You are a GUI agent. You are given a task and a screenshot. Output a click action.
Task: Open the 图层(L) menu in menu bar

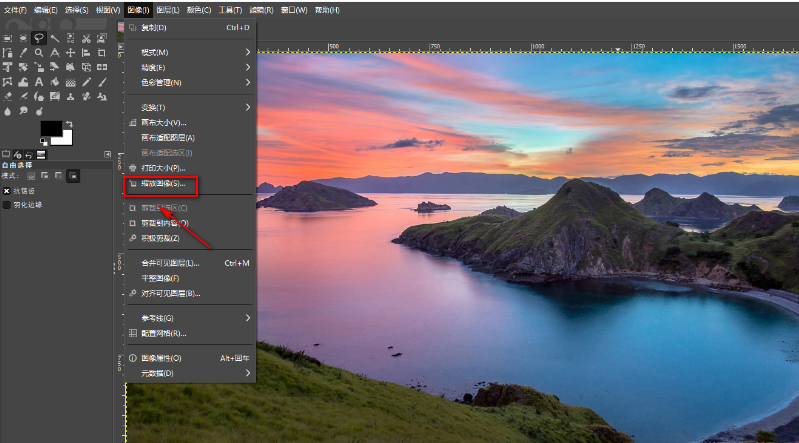169,9
